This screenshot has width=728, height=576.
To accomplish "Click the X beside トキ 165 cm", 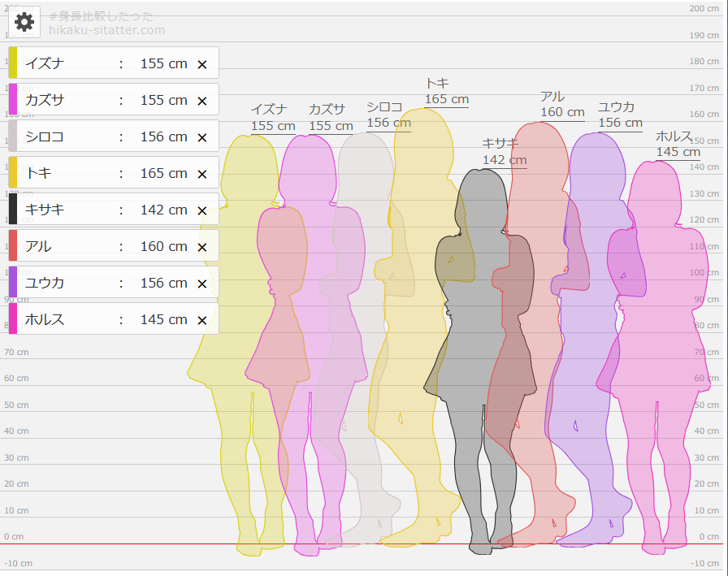I will 202,174.
